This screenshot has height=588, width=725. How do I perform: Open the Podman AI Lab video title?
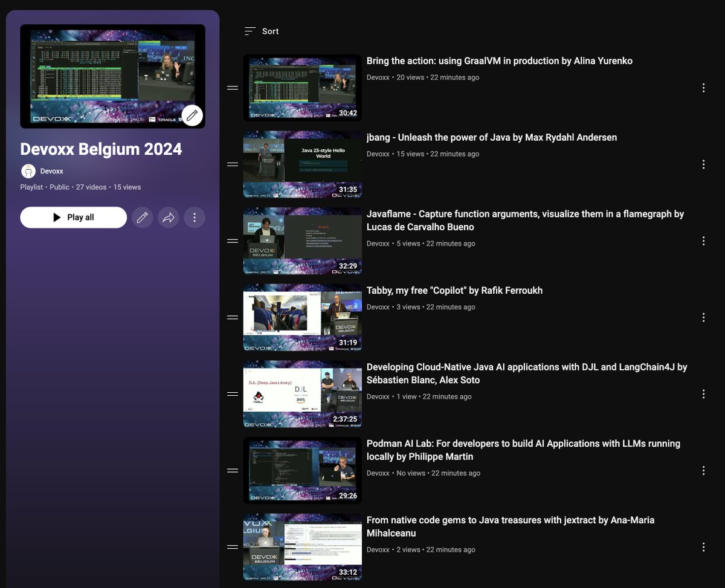pos(523,450)
